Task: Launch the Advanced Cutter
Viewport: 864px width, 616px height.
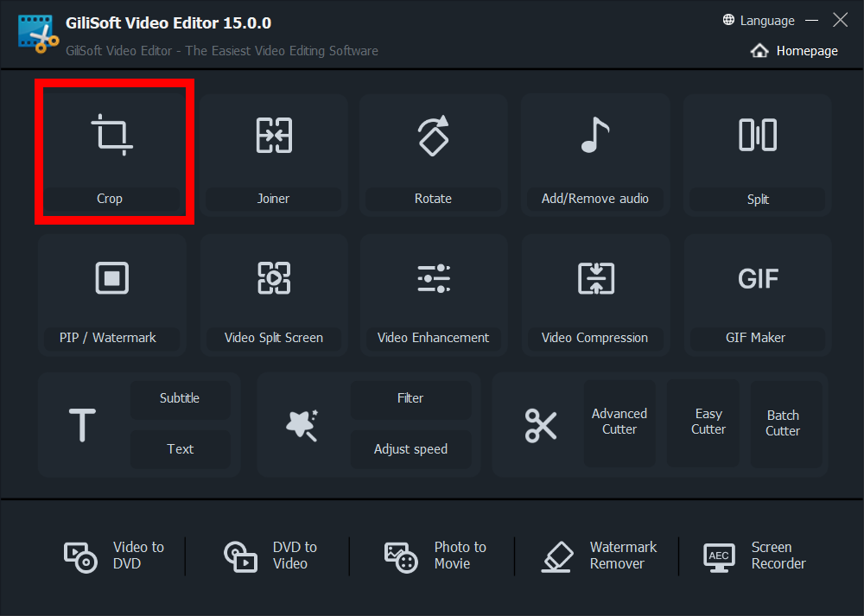Action: pos(619,422)
